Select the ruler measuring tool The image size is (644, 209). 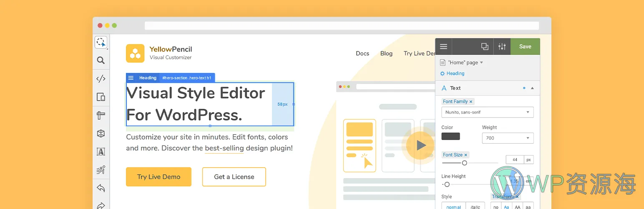101,115
